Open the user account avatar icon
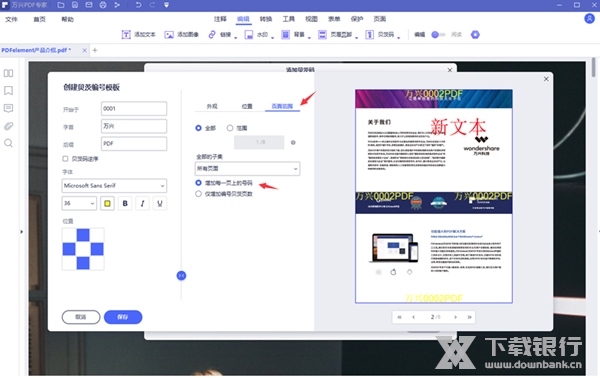This screenshot has width=600, height=378. pos(589,18)
